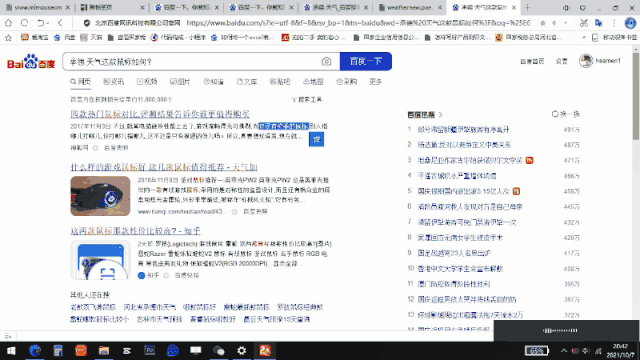Click related search 河北省承德市天气
Screen dimensions: 640x360
150,307
